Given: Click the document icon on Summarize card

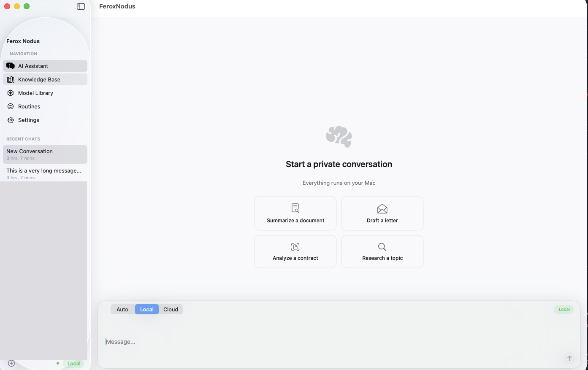Looking at the screenshot, I should pyautogui.click(x=295, y=208).
